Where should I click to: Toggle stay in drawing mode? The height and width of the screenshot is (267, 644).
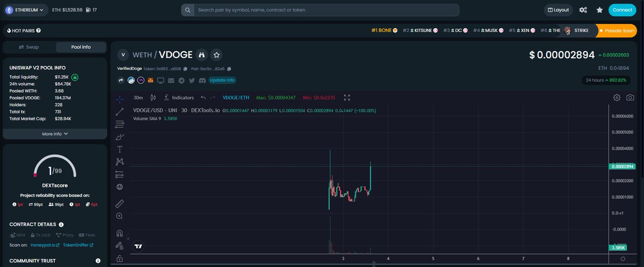[120, 246]
